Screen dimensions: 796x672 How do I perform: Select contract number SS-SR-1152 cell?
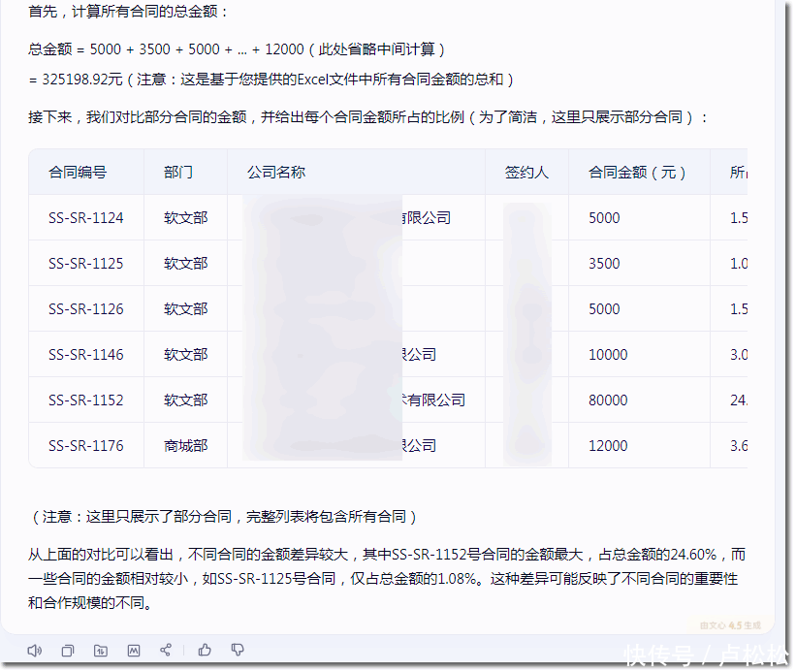(x=86, y=400)
